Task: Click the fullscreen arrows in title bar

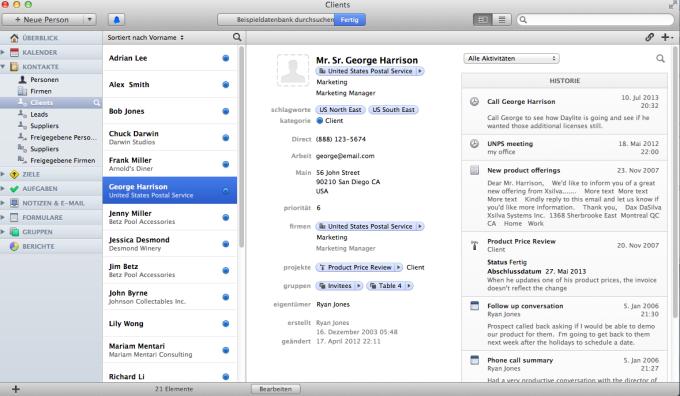Action: tap(673, 5)
